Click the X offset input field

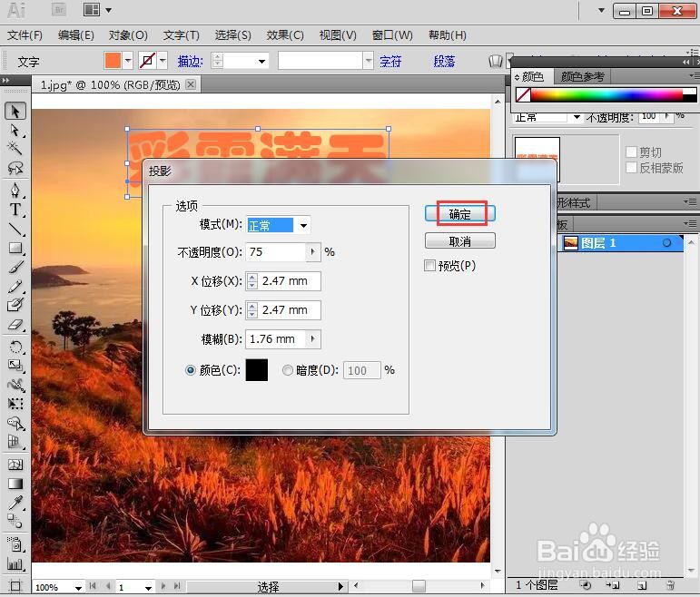(290, 281)
